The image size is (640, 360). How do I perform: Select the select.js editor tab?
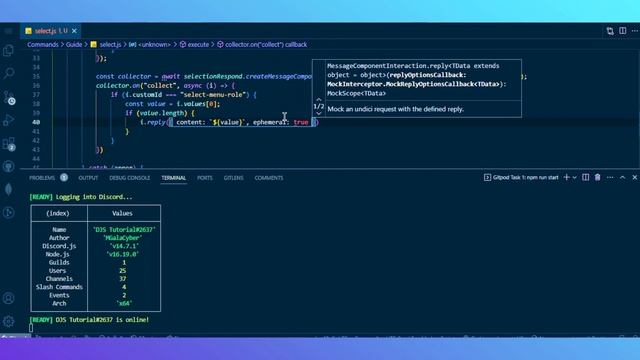[x=51, y=31]
